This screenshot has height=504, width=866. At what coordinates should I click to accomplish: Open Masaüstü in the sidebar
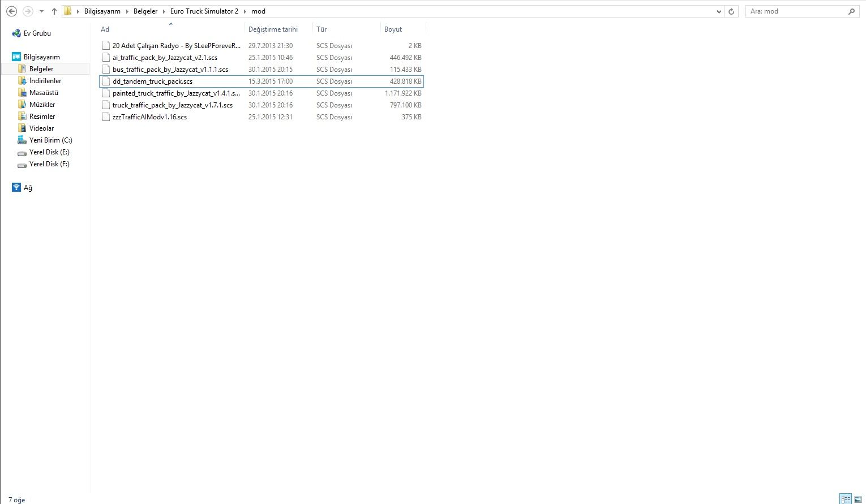pos(44,93)
